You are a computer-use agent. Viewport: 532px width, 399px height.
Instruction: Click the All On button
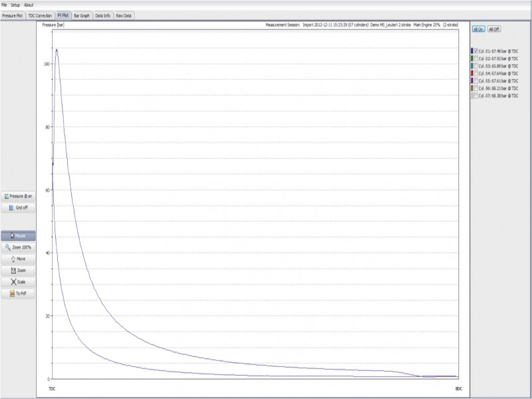point(478,29)
